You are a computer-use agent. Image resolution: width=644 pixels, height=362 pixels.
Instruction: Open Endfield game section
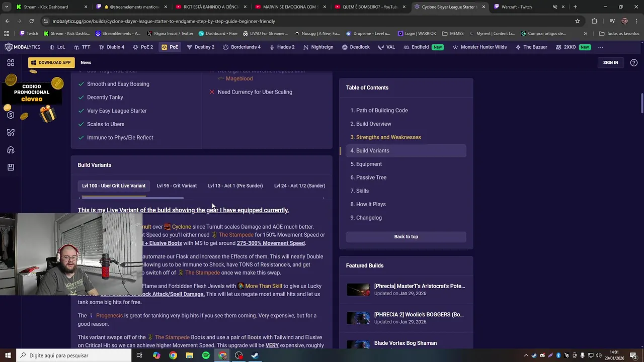(423, 47)
